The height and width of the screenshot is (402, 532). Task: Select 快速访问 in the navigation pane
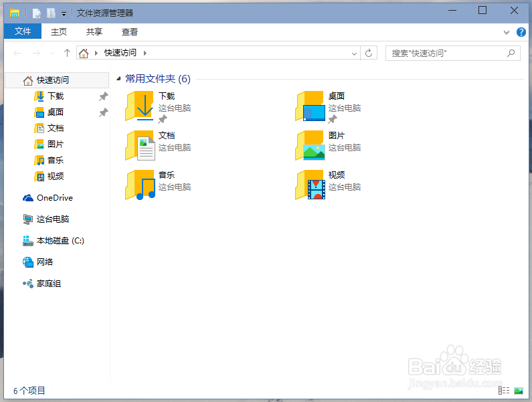coord(57,80)
